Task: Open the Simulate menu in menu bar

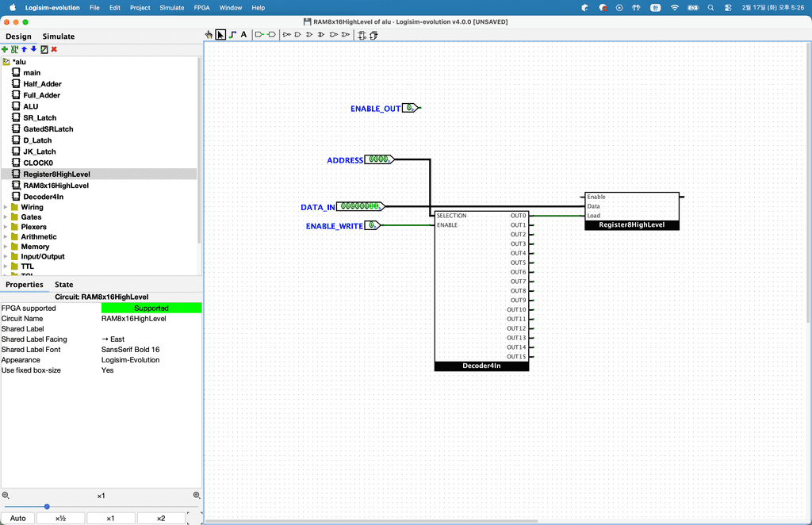Action: [171, 7]
